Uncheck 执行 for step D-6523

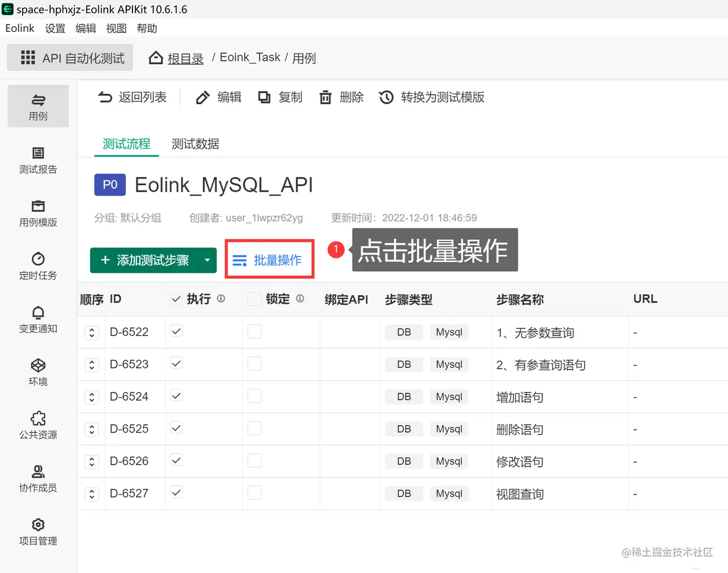(176, 364)
